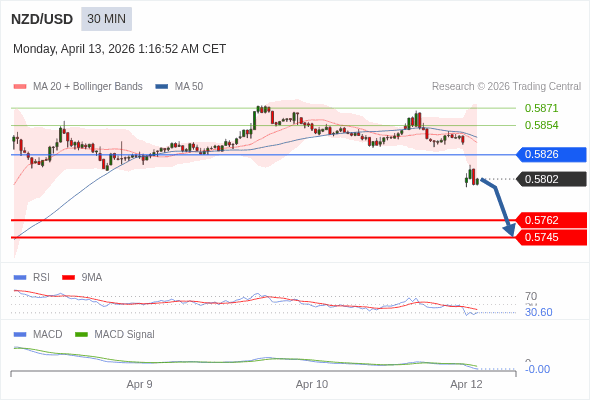
Task: Click the RSI value 30.60
Action: [x=538, y=312]
